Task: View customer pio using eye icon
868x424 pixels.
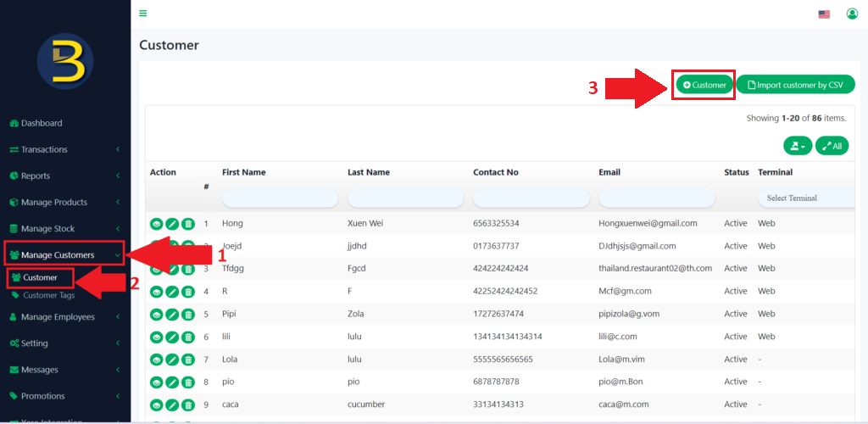Action: tap(156, 382)
